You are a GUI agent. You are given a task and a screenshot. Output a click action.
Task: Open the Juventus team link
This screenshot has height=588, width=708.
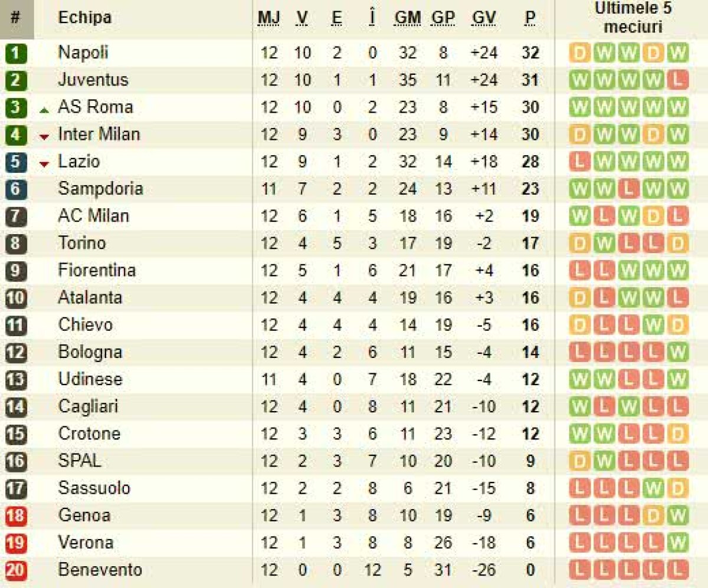click(x=93, y=80)
